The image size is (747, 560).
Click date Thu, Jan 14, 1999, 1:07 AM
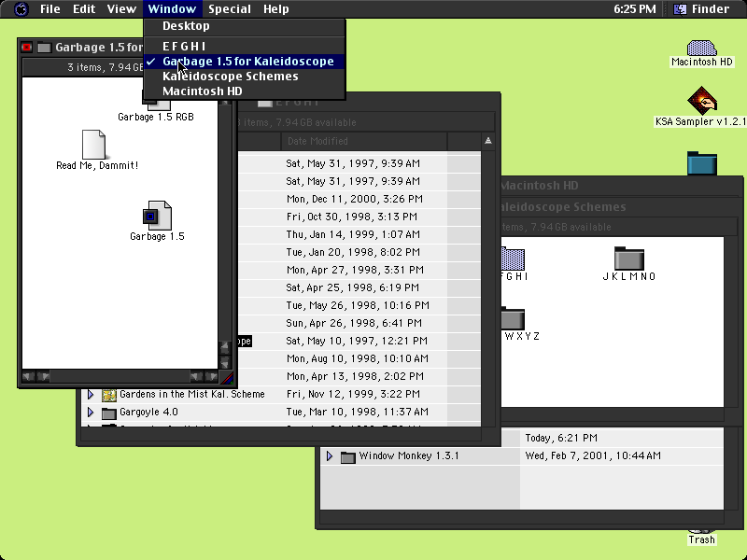[x=353, y=234]
